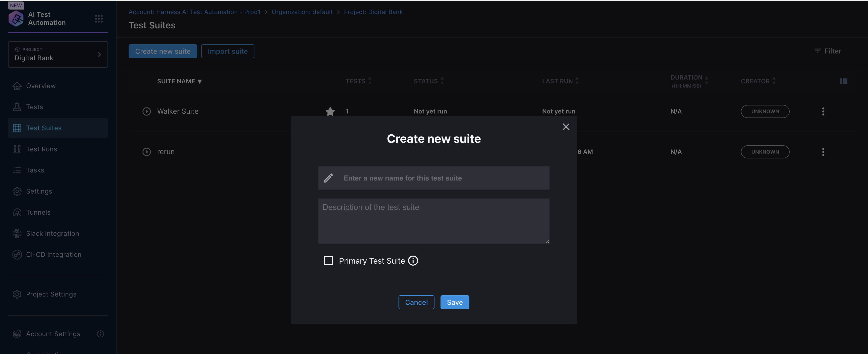Open the Organization: default breadcrumb link
The height and width of the screenshot is (354, 868).
tap(302, 12)
